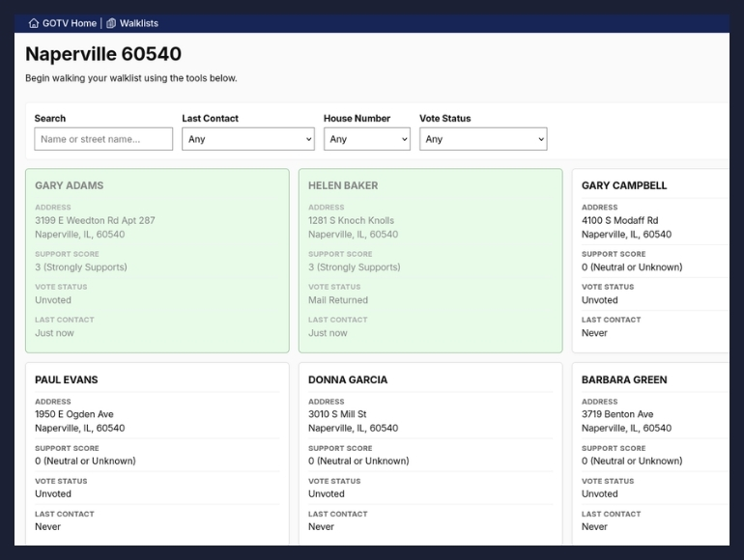The width and height of the screenshot is (744, 560).
Task: Select the Gary Adams voter card
Action: point(157,261)
